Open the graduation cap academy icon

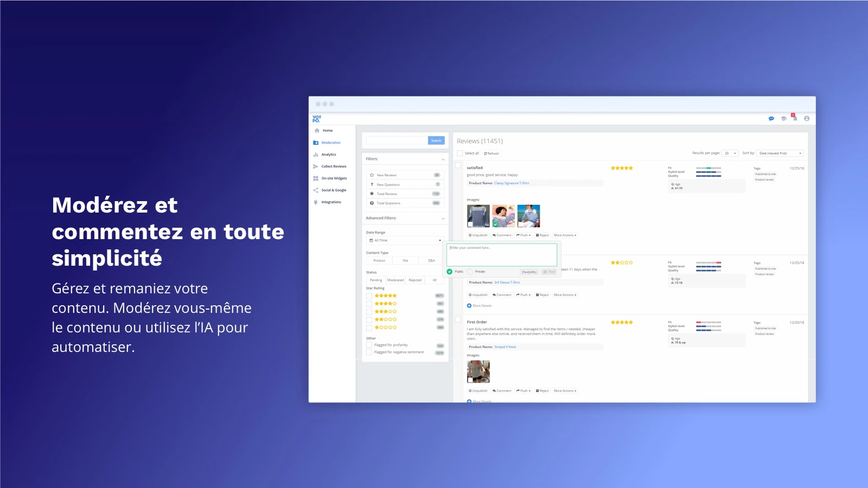coord(783,119)
